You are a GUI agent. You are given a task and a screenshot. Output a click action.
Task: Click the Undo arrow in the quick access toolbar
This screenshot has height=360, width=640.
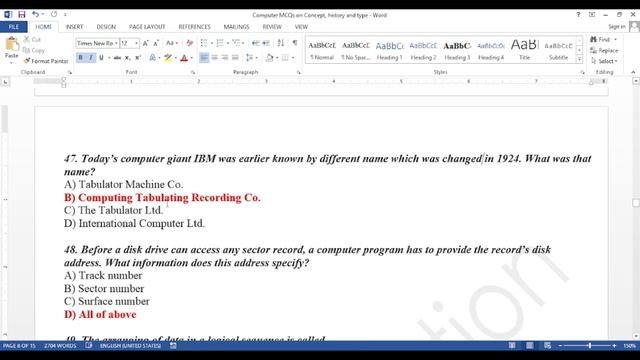point(36,15)
